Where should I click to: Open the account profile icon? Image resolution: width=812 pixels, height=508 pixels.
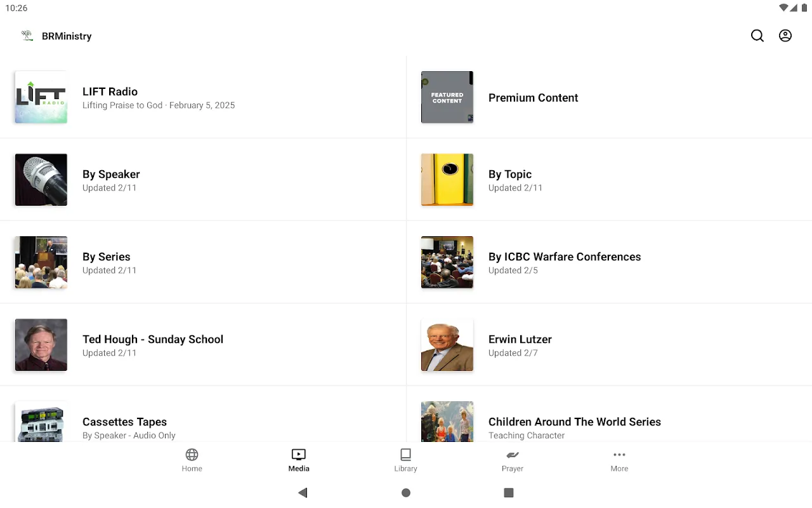(785, 36)
